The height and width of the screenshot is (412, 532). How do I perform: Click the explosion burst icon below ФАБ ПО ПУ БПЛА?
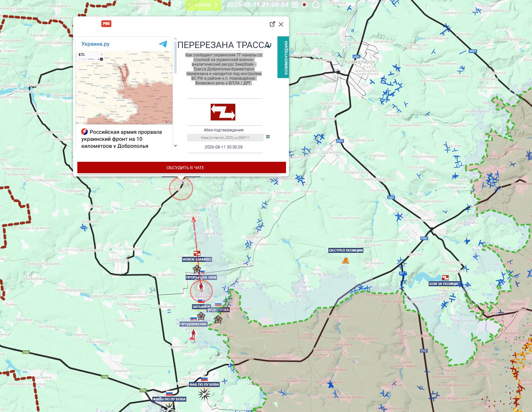(x=204, y=394)
